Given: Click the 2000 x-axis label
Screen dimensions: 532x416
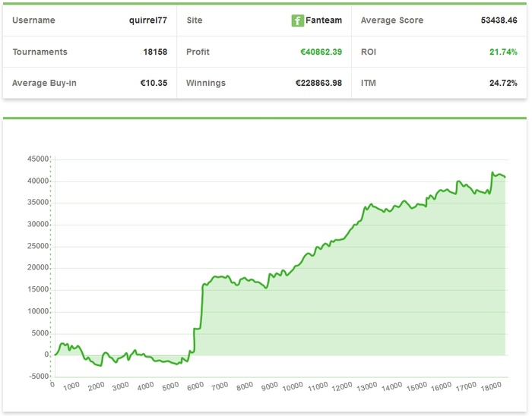Looking at the screenshot, I should pyautogui.click(x=96, y=386).
